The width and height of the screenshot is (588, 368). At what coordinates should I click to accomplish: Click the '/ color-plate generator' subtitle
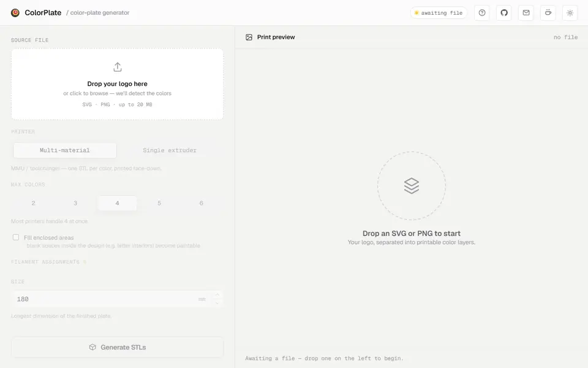pos(98,13)
